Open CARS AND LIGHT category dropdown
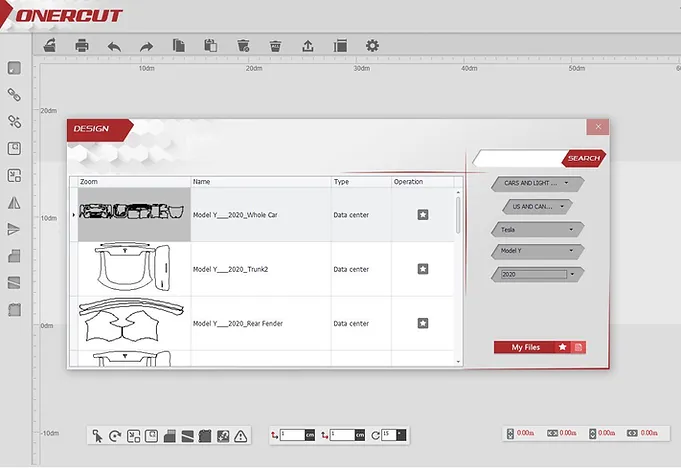The image size is (681, 468). (538, 183)
